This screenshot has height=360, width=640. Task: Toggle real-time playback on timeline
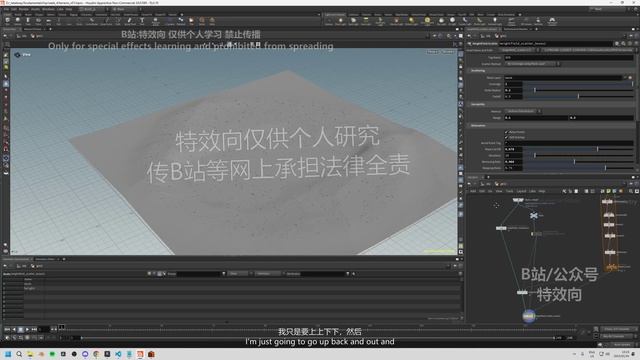pyautogui.click(x=7, y=338)
